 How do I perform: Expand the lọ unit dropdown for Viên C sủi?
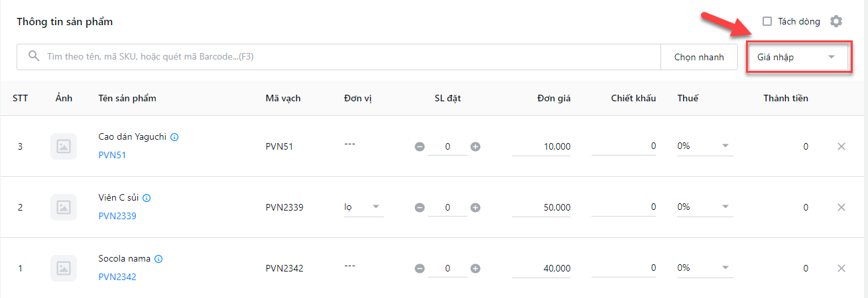coord(363,207)
